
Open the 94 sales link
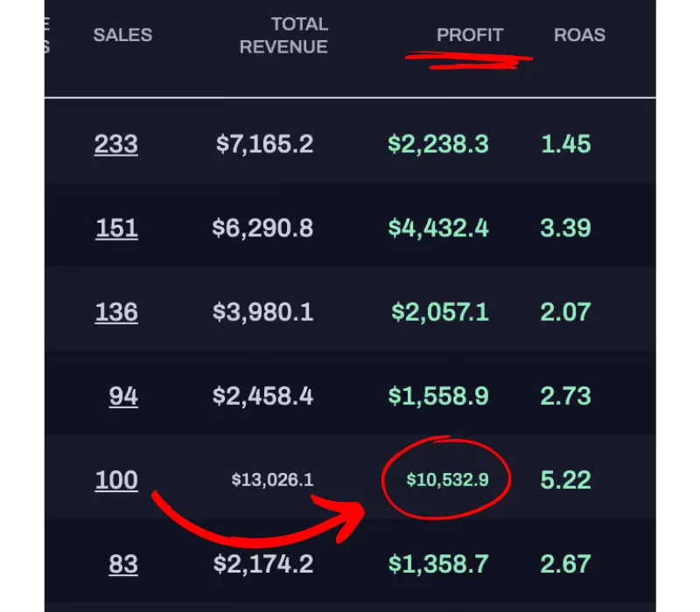(123, 396)
